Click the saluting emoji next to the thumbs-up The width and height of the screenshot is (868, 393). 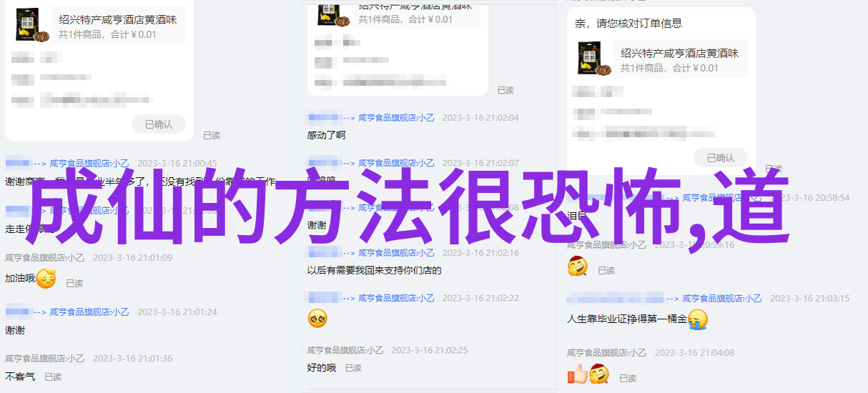point(598,373)
